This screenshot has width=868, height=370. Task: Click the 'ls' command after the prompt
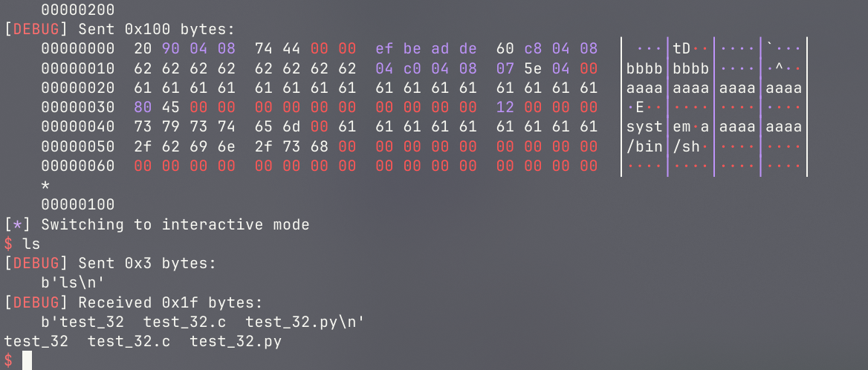tap(31, 244)
